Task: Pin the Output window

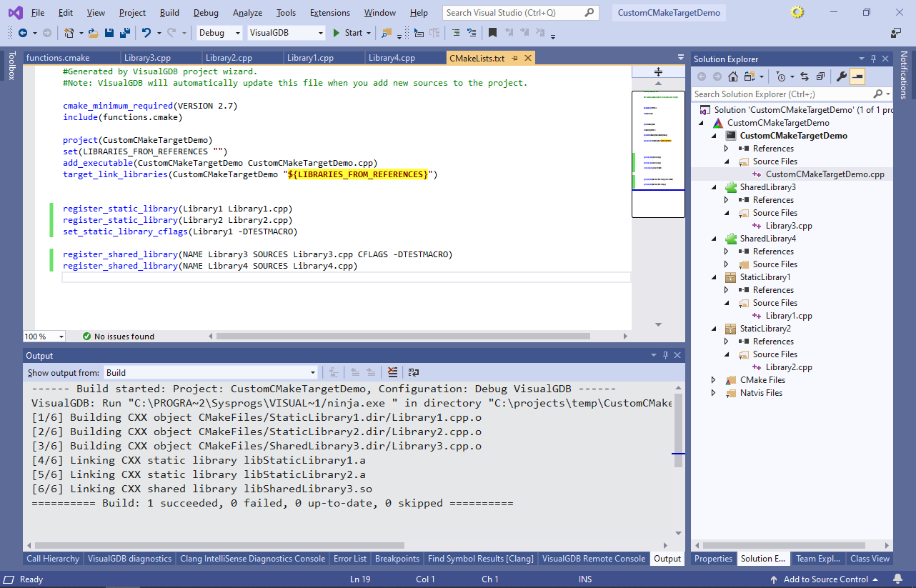Action: click(664, 355)
